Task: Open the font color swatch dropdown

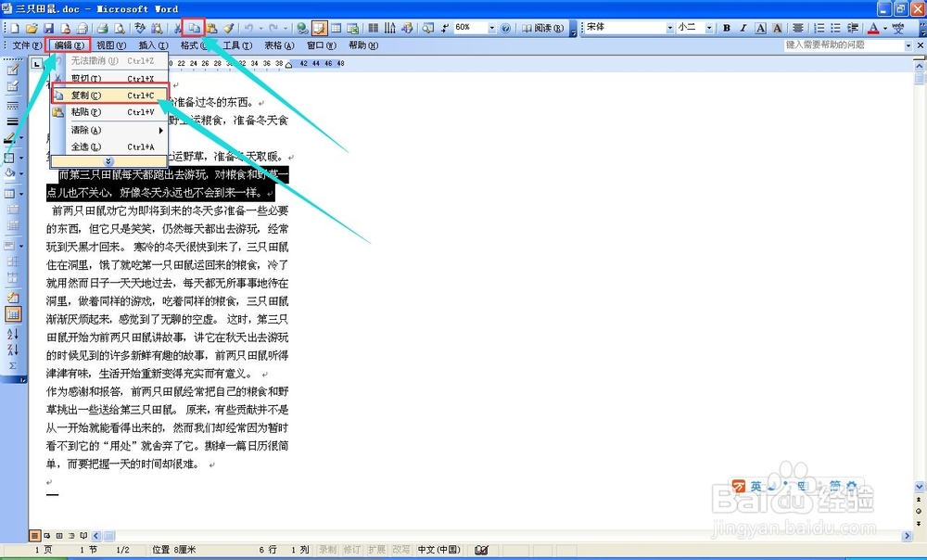Action: (885, 27)
